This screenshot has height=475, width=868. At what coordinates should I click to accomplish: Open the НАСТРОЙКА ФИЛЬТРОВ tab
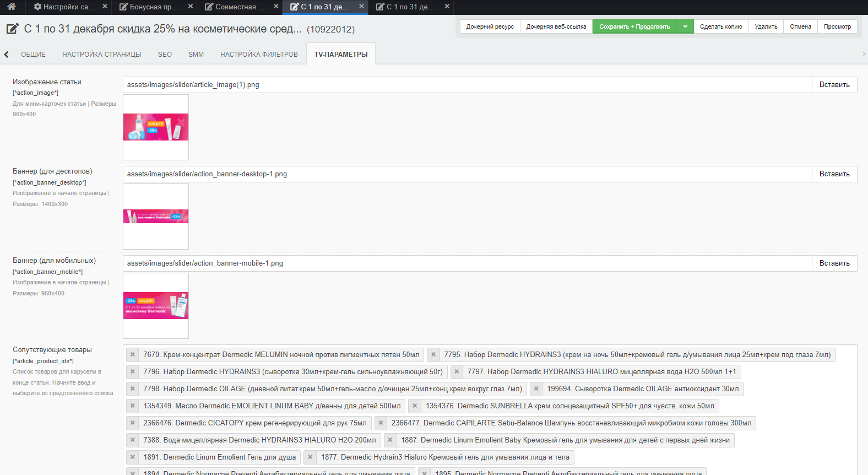point(259,55)
